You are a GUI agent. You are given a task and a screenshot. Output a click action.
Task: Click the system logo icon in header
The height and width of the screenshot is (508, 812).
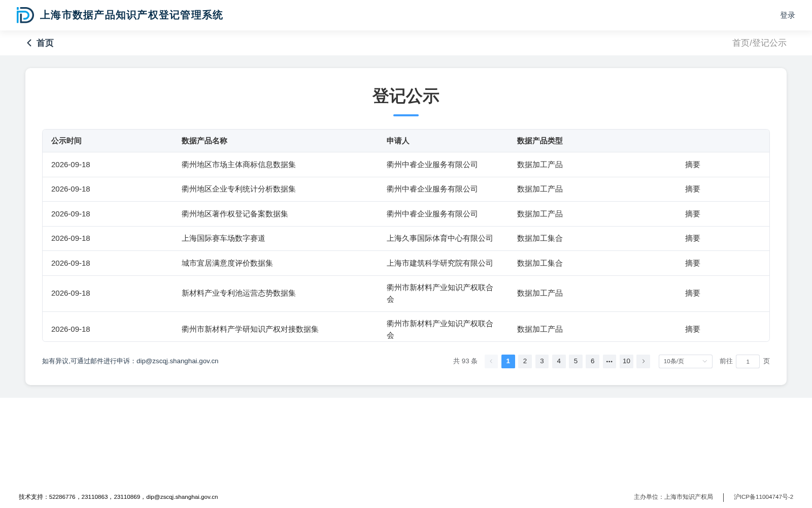[25, 15]
